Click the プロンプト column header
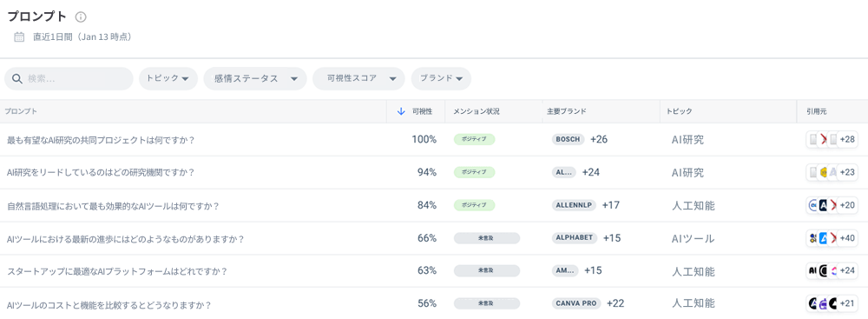The width and height of the screenshot is (868, 319). click(21, 111)
